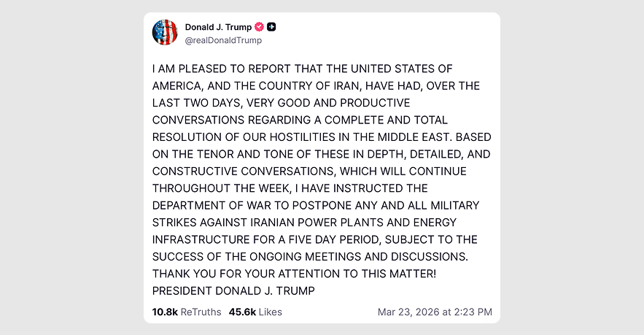Image resolution: width=644 pixels, height=335 pixels.
Task: Open the Mar 23, 2026 timestamp
Action: point(435,312)
